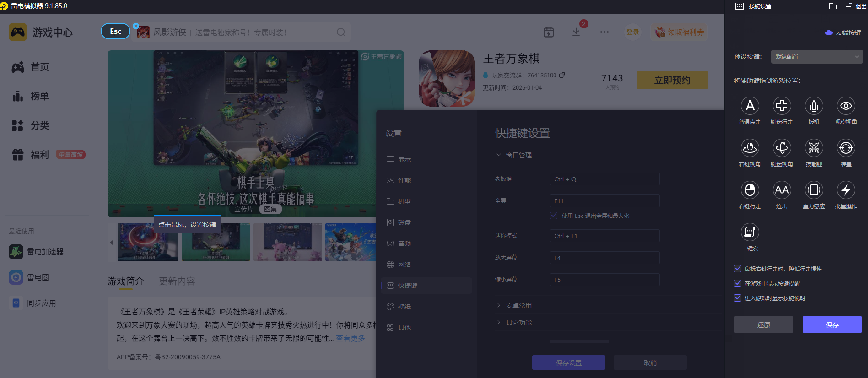Open 雷电加速器 from recent apps
Viewport: 868px width, 378px height.
pos(36,252)
